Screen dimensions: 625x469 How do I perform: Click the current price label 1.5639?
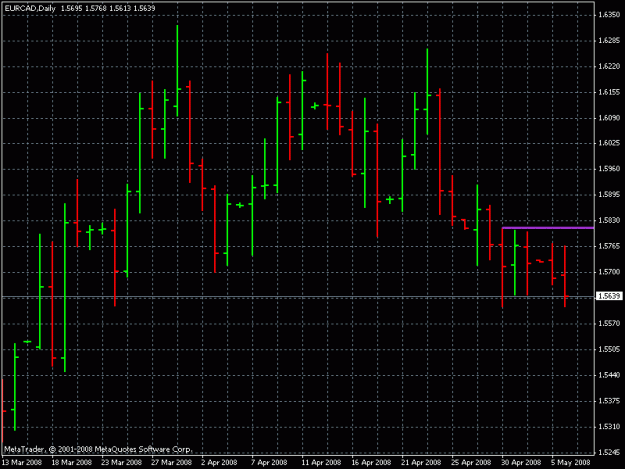[x=609, y=296]
